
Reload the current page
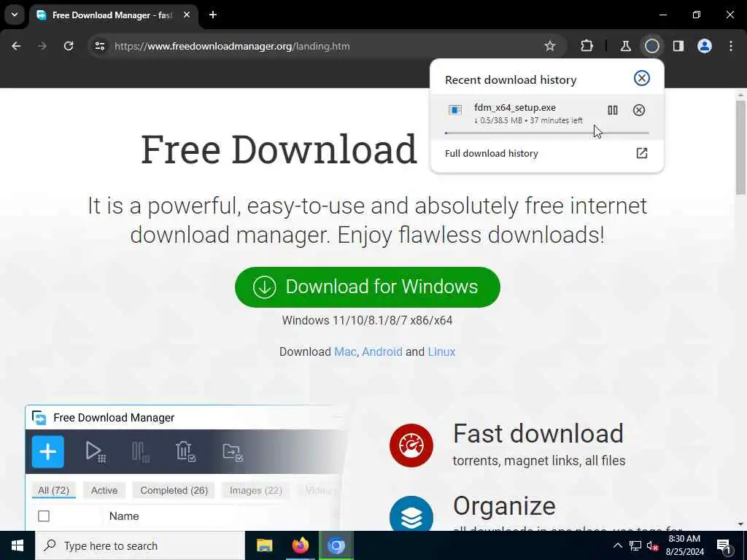click(69, 46)
